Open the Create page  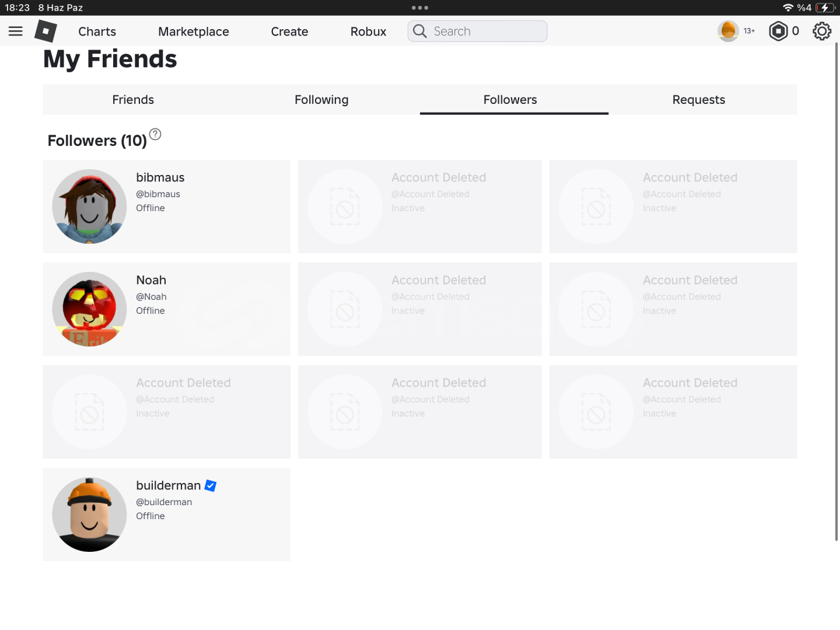coord(289,32)
